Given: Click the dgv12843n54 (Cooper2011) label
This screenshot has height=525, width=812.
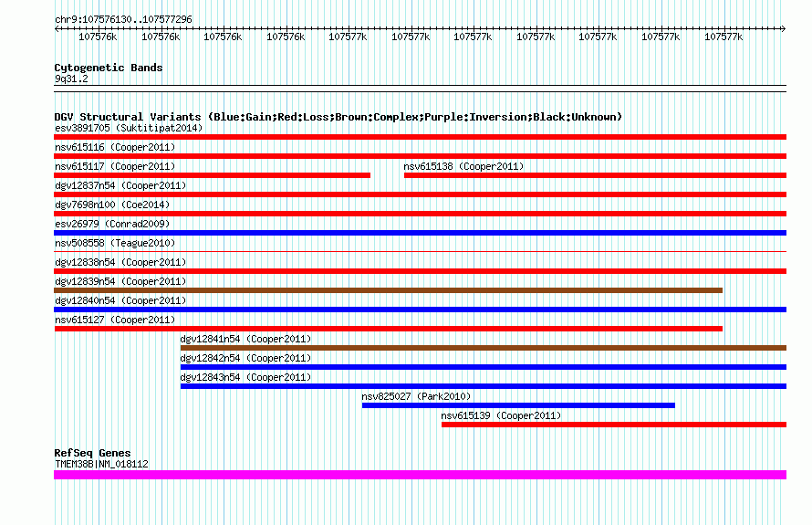Looking at the screenshot, I should coord(245,377).
